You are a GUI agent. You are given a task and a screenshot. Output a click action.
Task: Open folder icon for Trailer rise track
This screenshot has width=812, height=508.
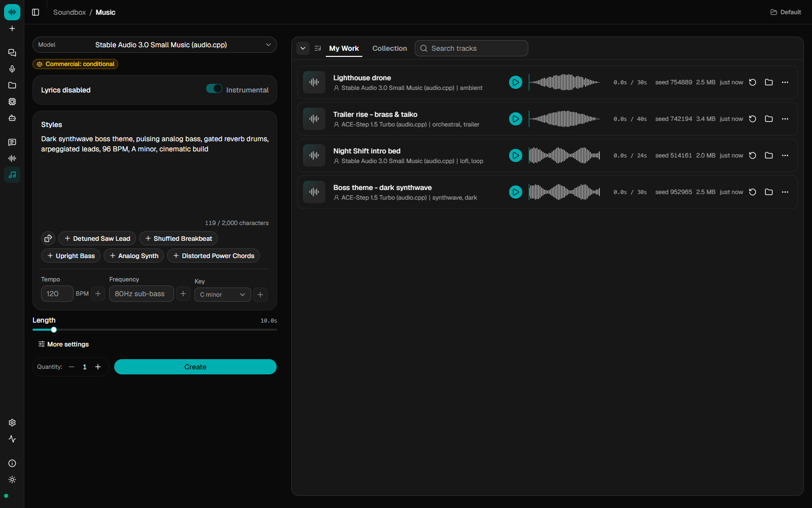769,119
